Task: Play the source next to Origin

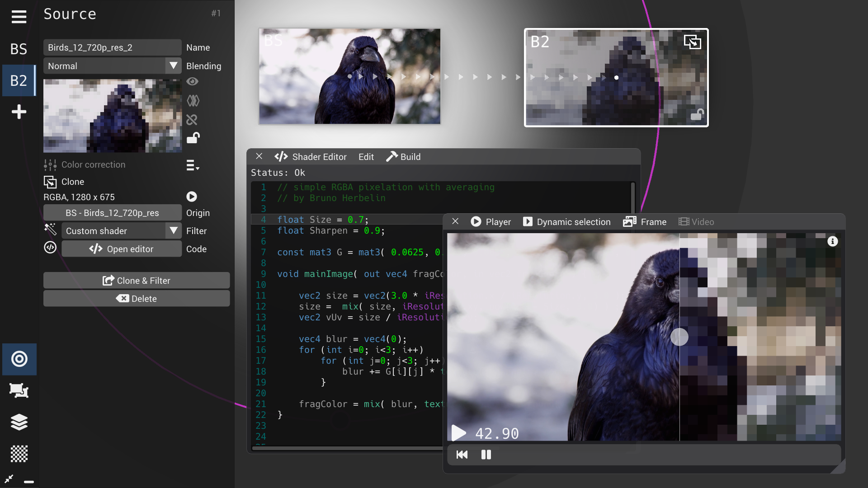Action: click(191, 197)
